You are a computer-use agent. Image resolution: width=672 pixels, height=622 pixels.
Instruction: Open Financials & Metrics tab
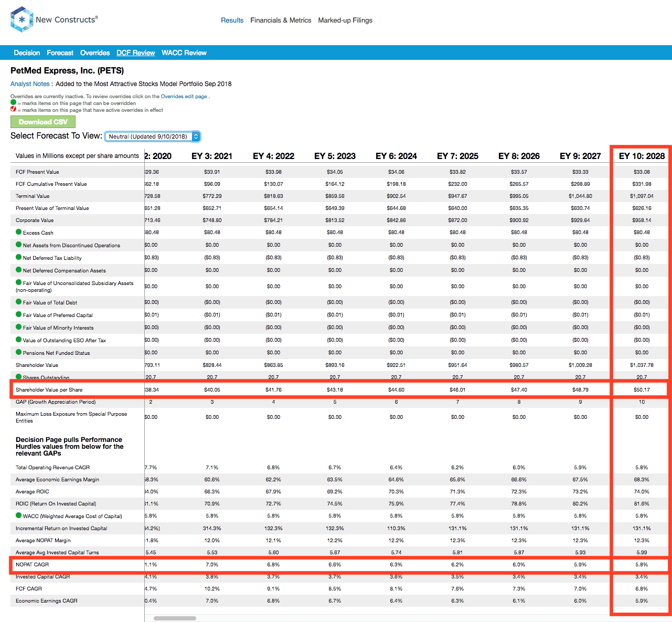pyautogui.click(x=281, y=20)
